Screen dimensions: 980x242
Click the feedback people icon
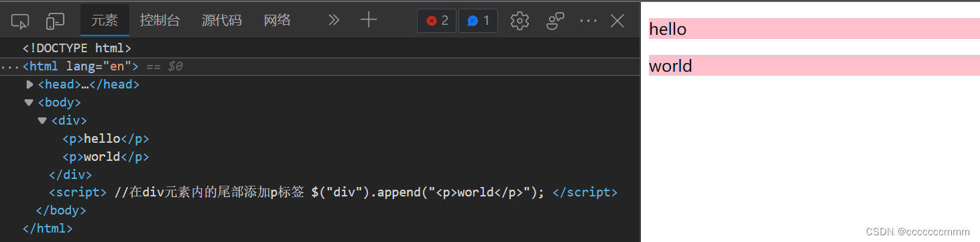click(x=555, y=21)
